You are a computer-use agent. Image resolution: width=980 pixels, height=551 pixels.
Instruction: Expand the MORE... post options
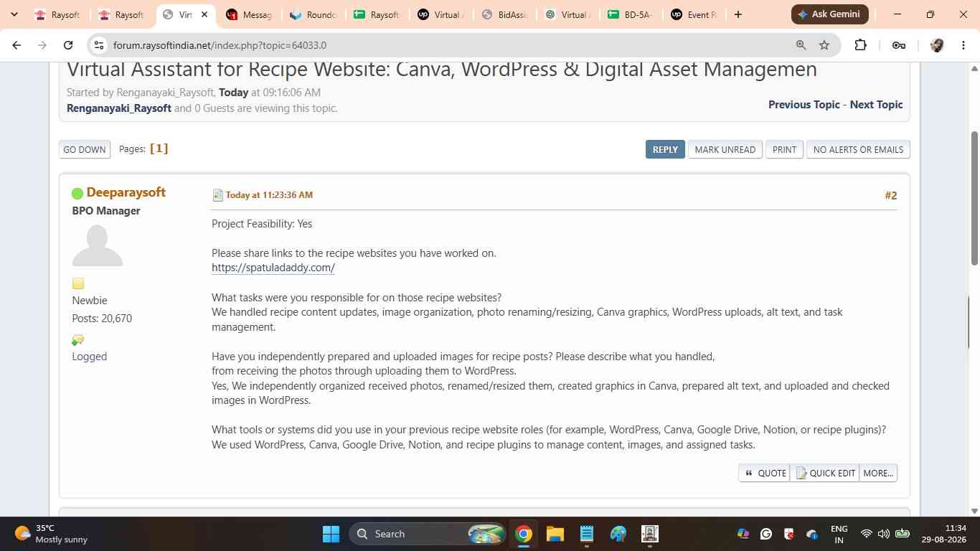pos(878,473)
